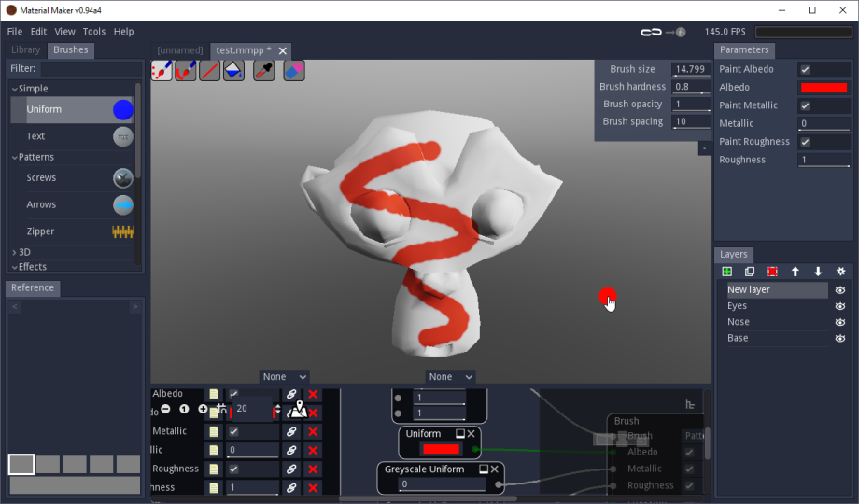Choose the Zipper brush pattern
This screenshot has width=859, height=504.
tap(41, 231)
